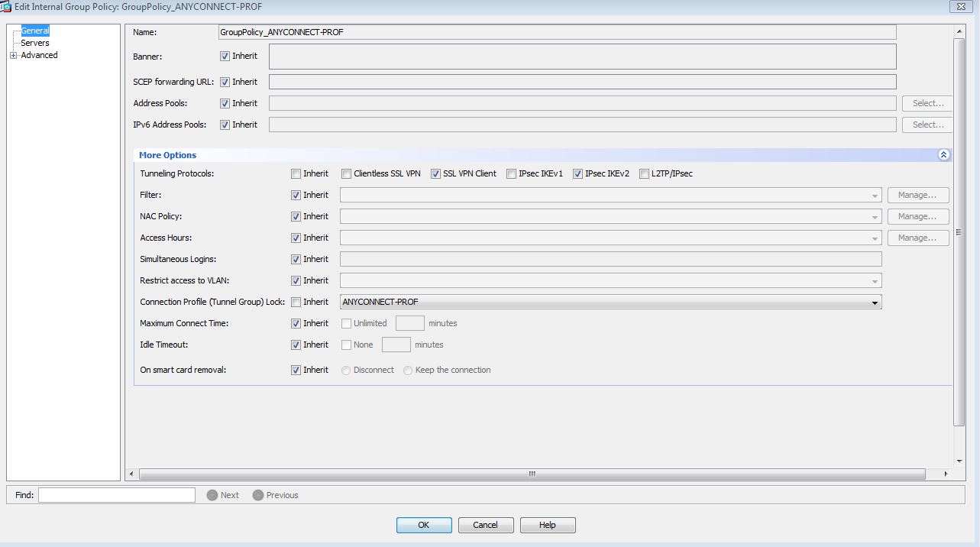Click the Address Pools text field
The width and height of the screenshot is (980, 547).
tap(582, 103)
